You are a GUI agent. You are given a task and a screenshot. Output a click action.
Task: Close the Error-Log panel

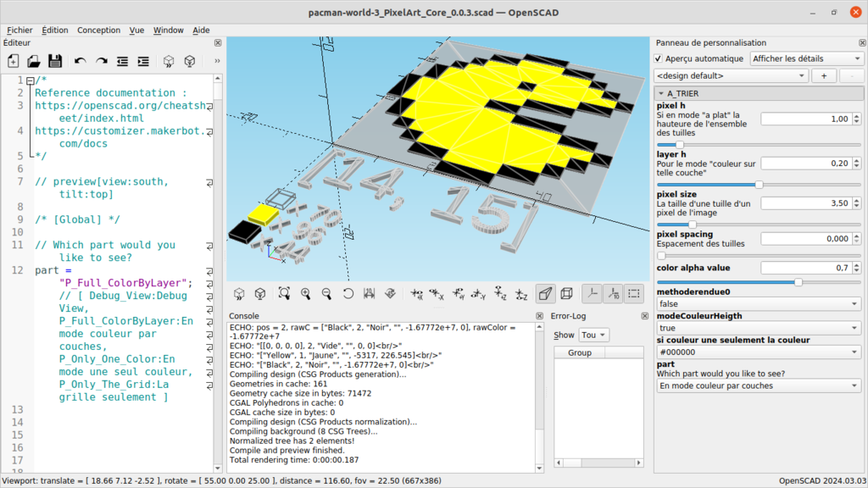(x=645, y=316)
